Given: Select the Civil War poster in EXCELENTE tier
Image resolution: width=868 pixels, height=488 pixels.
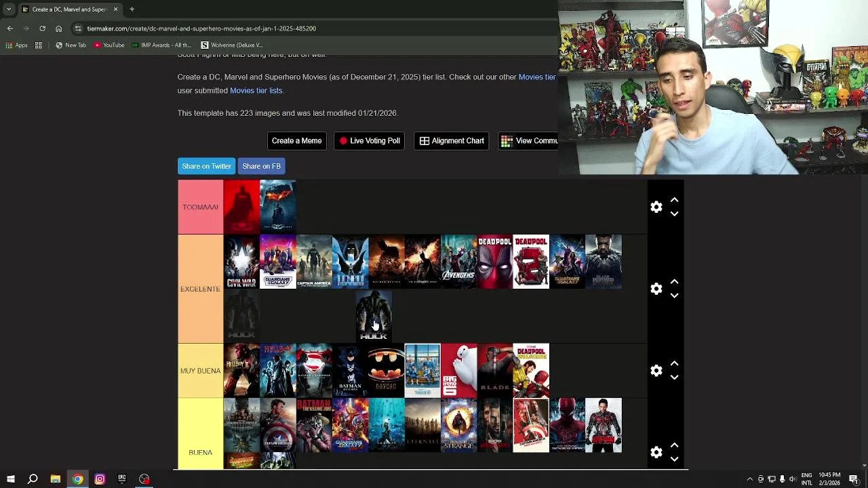Looking at the screenshot, I should [x=241, y=262].
